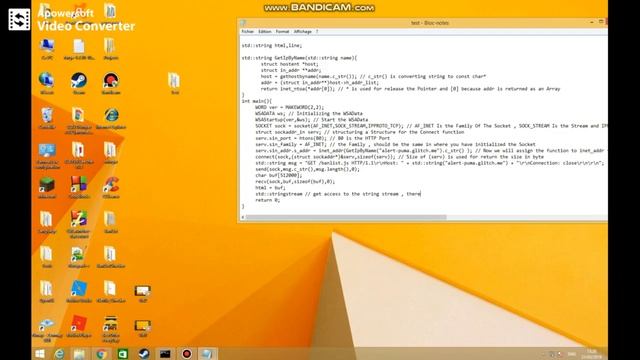Select the isolated "test" folder on desktop
This screenshot has width=640, height=360.
click(174, 84)
